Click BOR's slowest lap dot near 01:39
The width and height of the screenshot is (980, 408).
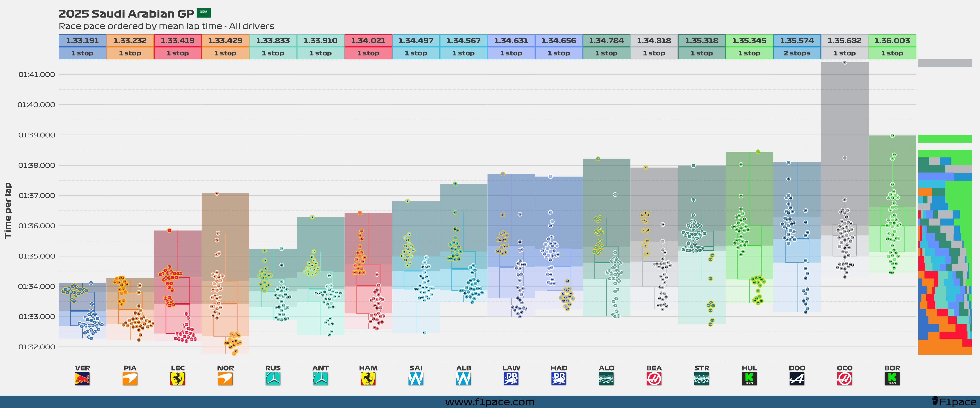tap(893, 135)
